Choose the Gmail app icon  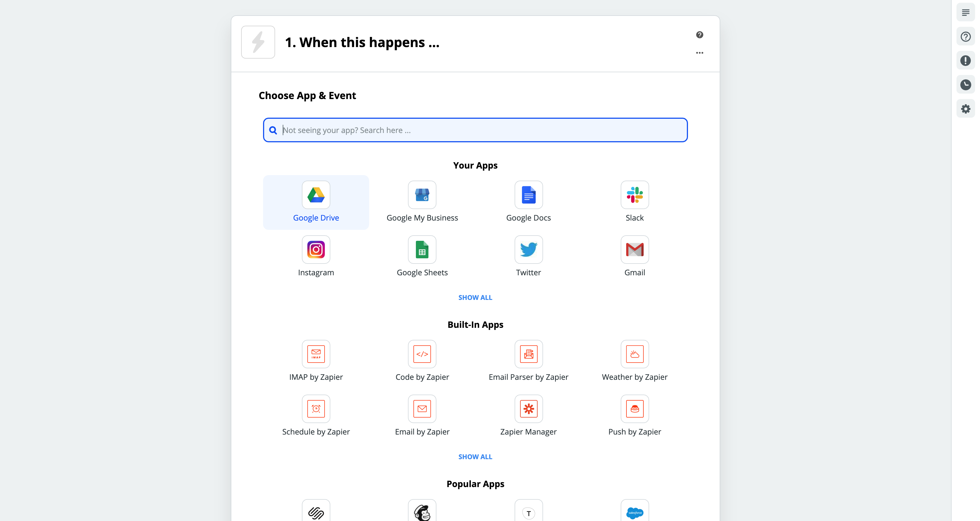pos(635,250)
